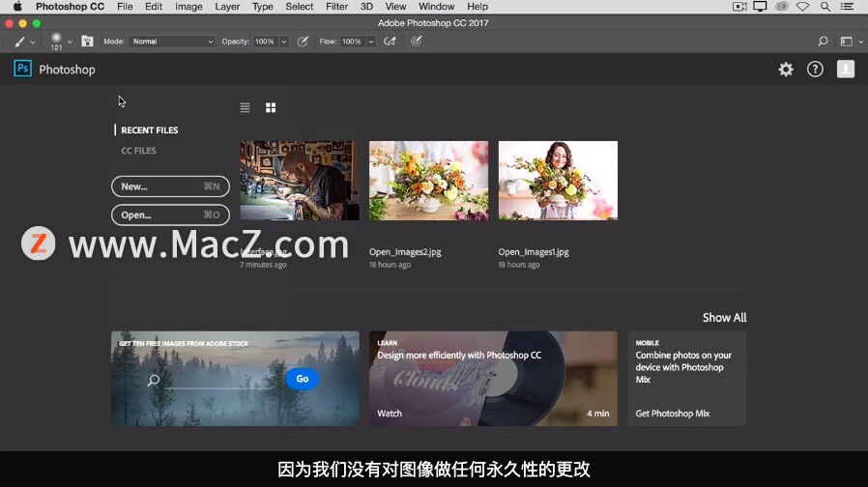Open the Layer menu
Image resolution: width=868 pixels, height=487 pixels.
tap(227, 7)
